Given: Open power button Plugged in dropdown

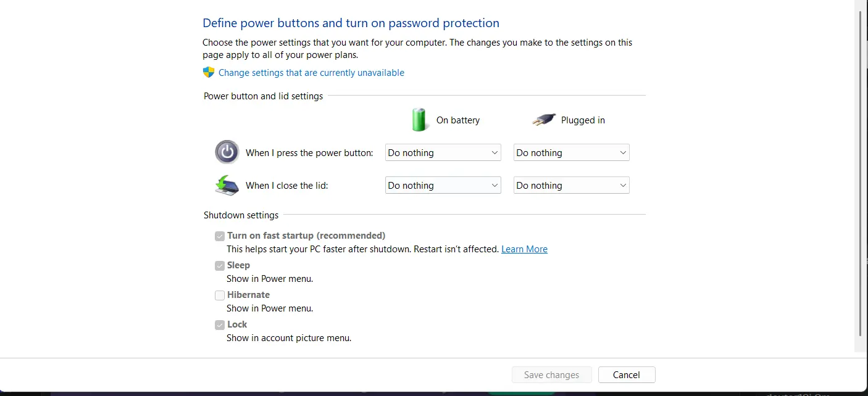Looking at the screenshot, I should (572, 152).
